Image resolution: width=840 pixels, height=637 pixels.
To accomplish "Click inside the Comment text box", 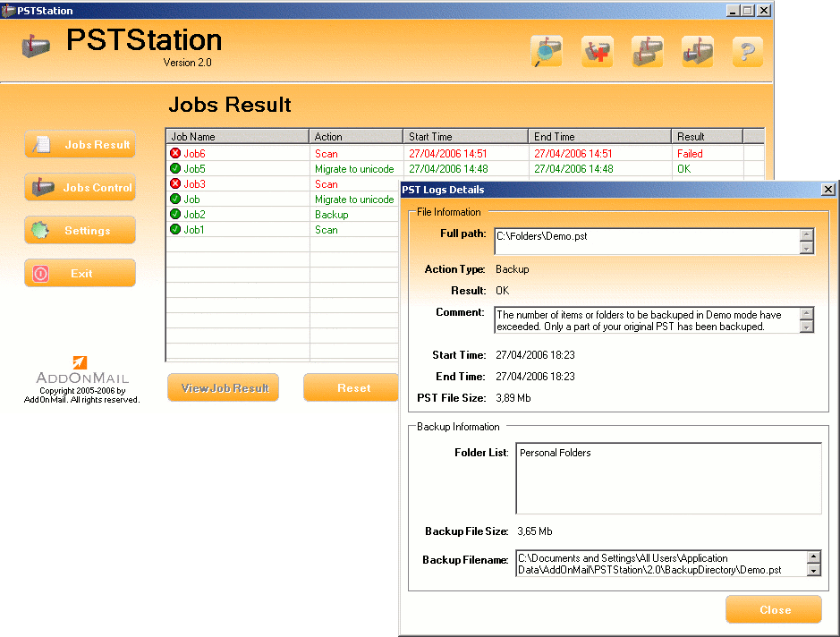I will coord(647,320).
